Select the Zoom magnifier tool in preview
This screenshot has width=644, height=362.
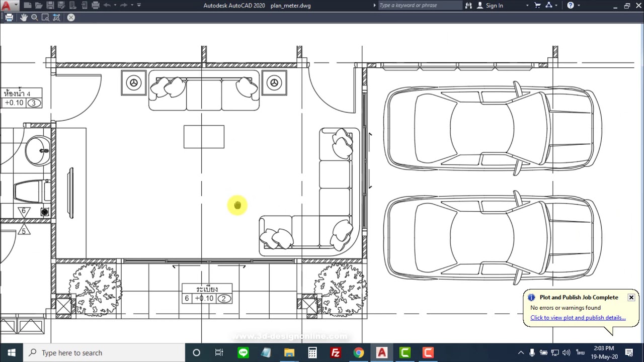(x=35, y=17)
